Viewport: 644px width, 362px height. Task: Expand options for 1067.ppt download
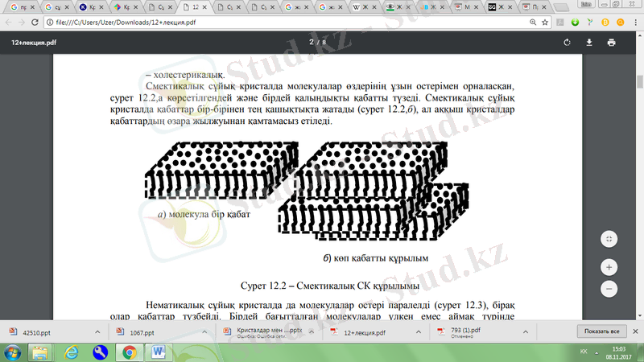tap(204, 332)
